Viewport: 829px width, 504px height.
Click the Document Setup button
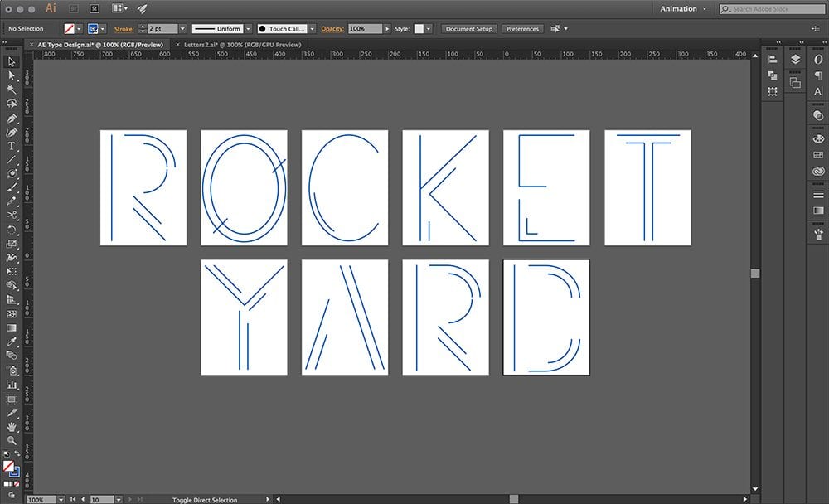468,29
